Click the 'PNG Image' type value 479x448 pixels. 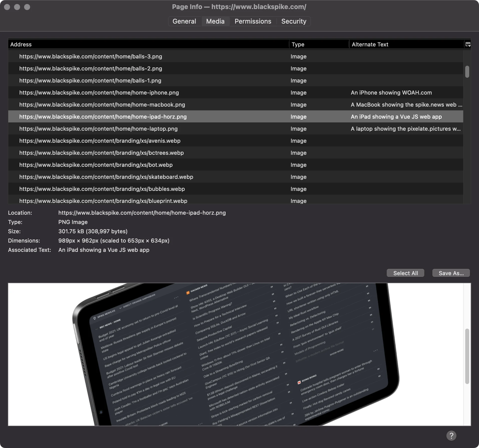pos(73,222)
